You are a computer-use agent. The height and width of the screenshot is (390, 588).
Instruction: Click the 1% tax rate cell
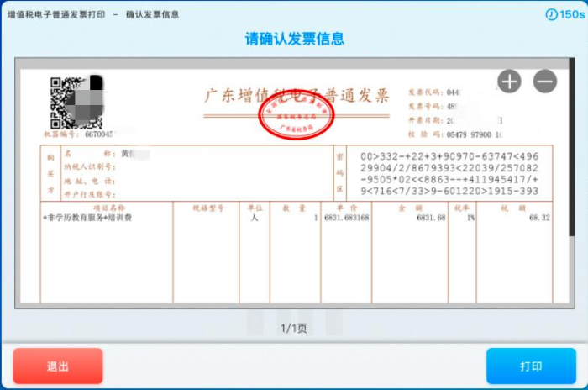click(473, 218)
